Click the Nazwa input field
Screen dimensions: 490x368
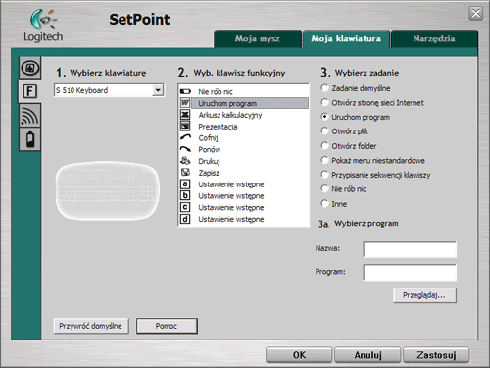coord(410,249)
